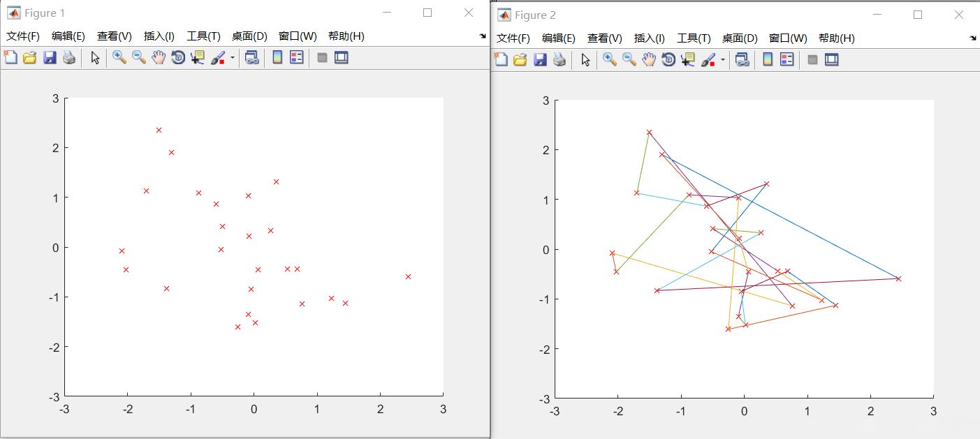Open brush color dropdown arrow in Figure 1
Image resolution: width=980 pixels, height=439 pixels.
click(233, 58)
